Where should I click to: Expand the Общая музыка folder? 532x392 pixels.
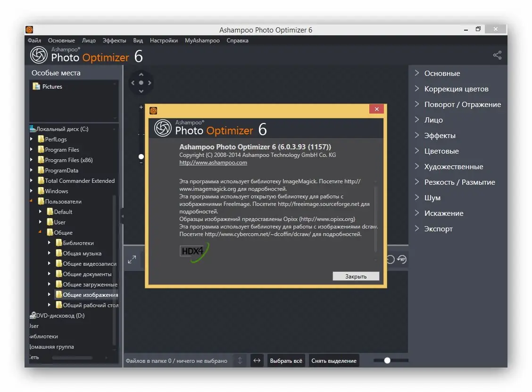click(x=49, y=253)
